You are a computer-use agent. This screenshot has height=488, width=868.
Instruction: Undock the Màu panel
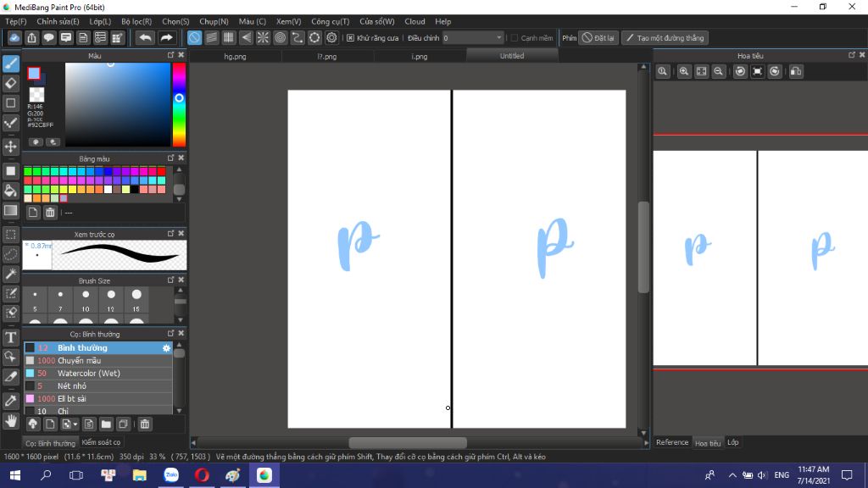(x=170, y=55)
